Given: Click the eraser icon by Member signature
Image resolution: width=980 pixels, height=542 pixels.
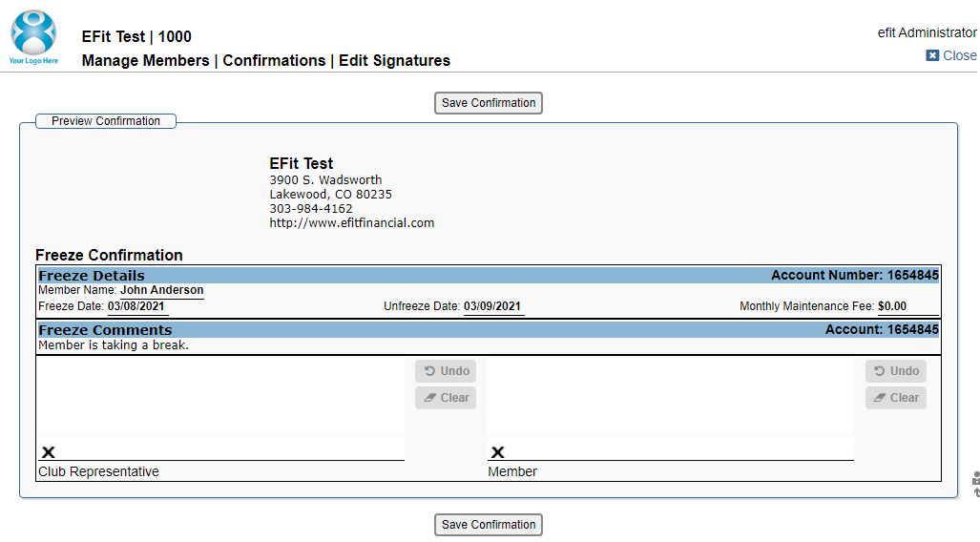Looking at the screenshot, I should (880, 398).
